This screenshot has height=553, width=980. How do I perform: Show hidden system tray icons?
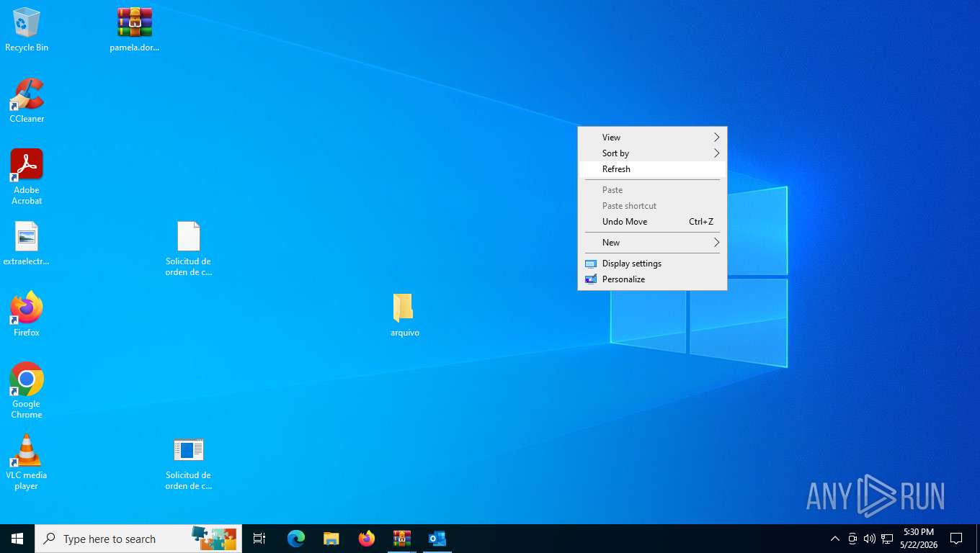point(835,539)
